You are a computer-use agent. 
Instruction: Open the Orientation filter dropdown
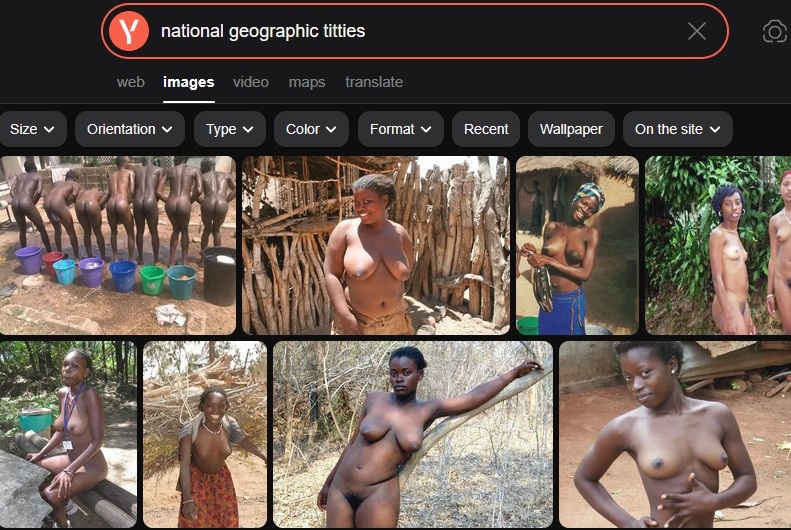pyautogui.click(x=130, y=129)
